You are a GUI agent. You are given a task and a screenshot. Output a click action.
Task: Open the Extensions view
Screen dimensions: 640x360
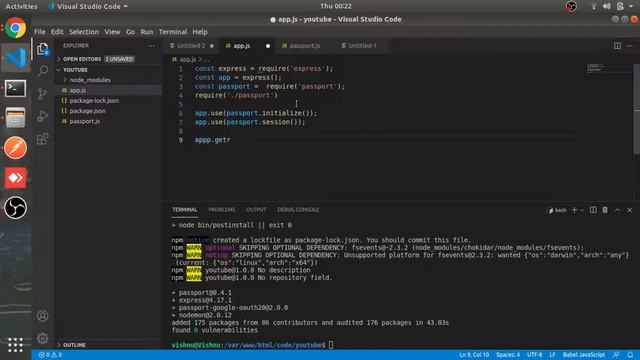[x=42, y=139]
